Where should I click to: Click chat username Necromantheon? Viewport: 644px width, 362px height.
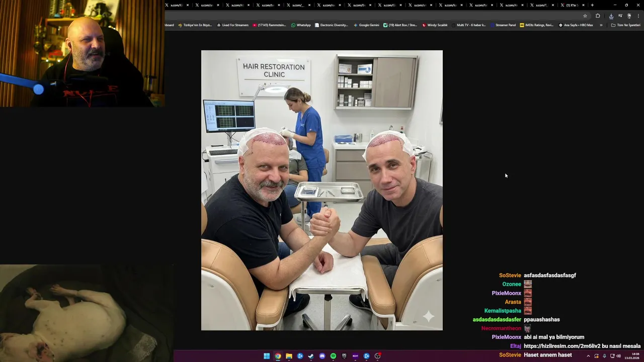501,328
